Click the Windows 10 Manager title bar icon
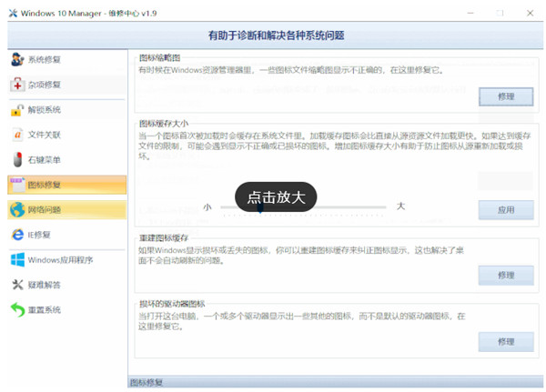Viewport: 546px width, 392px height. [14, 12]
